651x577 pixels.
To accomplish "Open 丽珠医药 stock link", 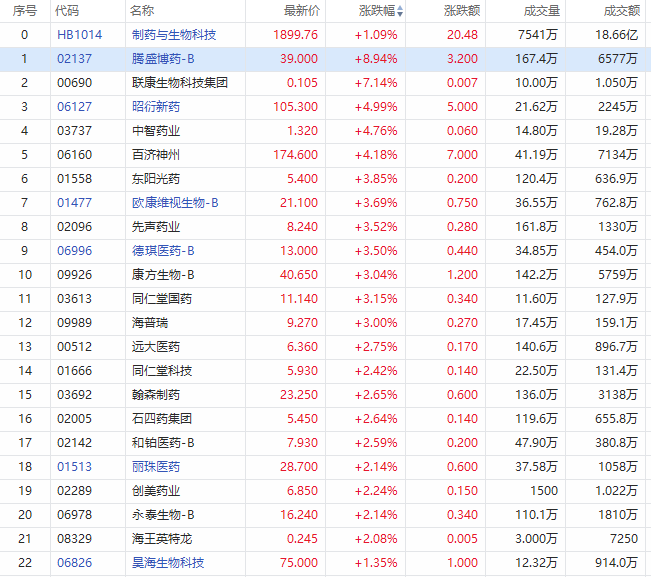I will 156,467.
